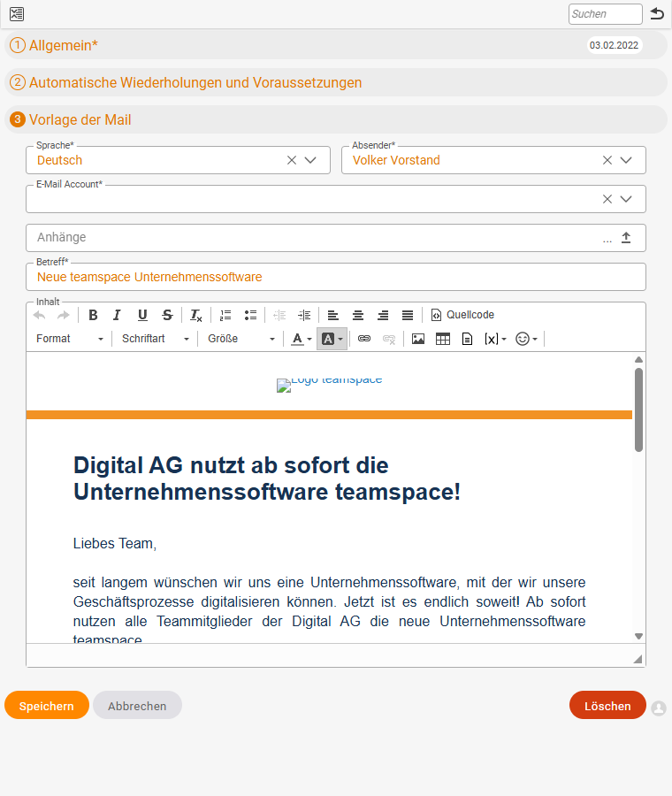The width and height of the screenshot is (672, 796).
Task: Open text color picker
Action: click(x=301, y=339)
